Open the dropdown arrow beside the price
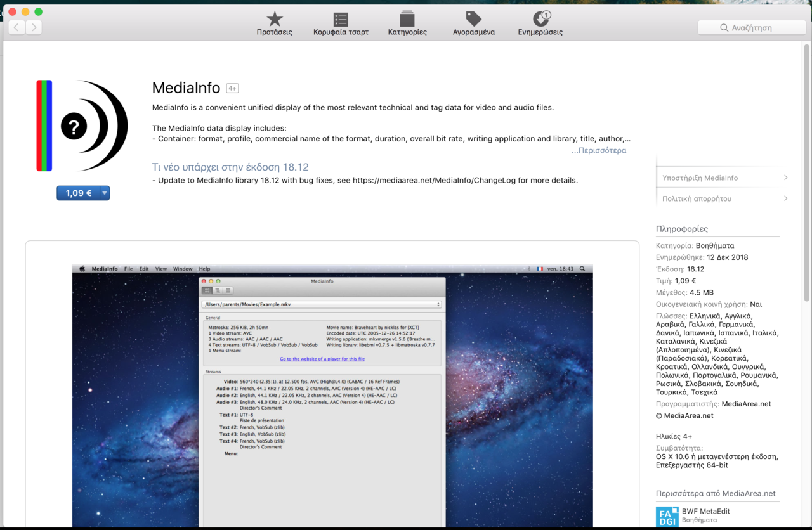This screenshot has height=530, width=812. 105,193
